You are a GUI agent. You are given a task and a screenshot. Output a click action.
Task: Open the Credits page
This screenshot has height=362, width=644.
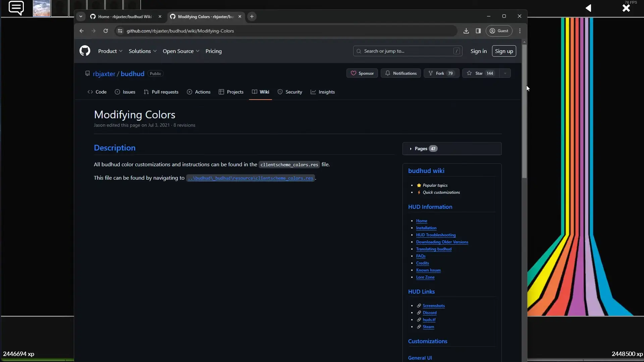(x=423, y=263)
